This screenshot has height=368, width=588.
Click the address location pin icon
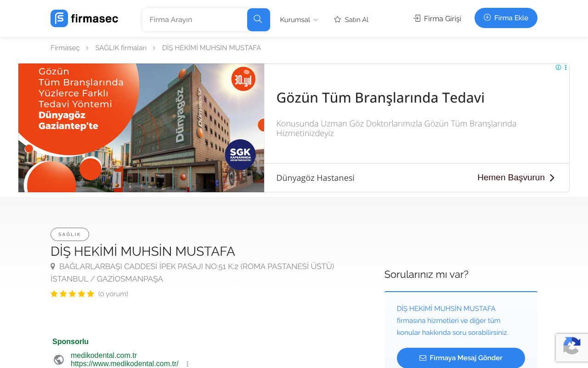(x=53, y=266)
